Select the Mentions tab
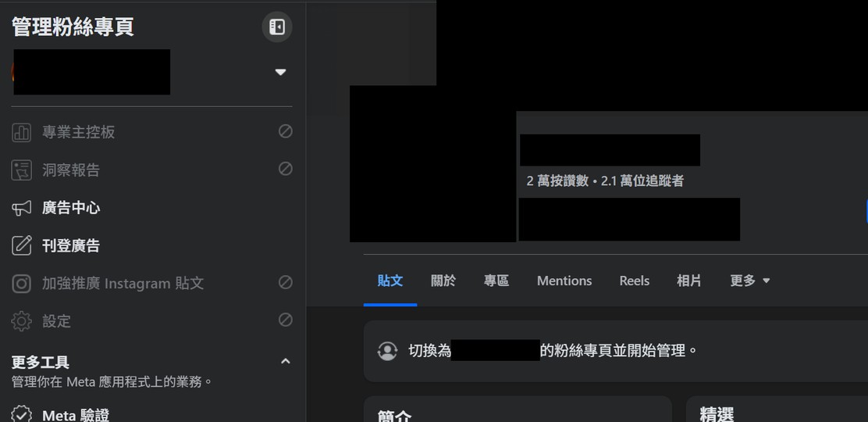 click(564, 281)
